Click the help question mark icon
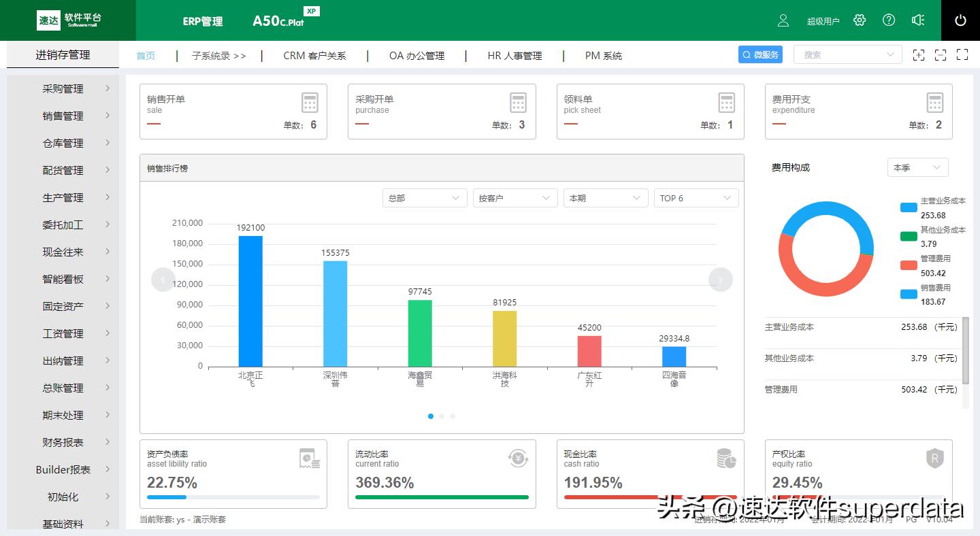 point(889,20)
